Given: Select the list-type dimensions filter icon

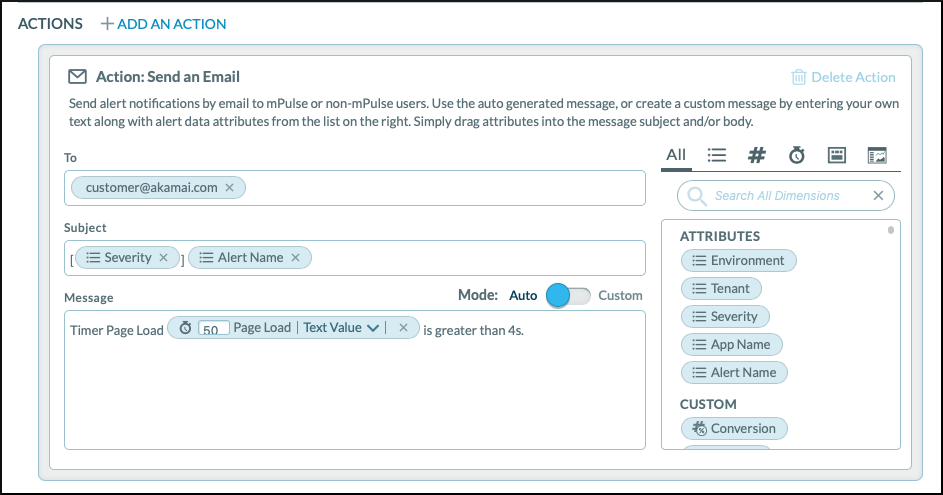Looking at the screenshot, I should pos(716,155).
